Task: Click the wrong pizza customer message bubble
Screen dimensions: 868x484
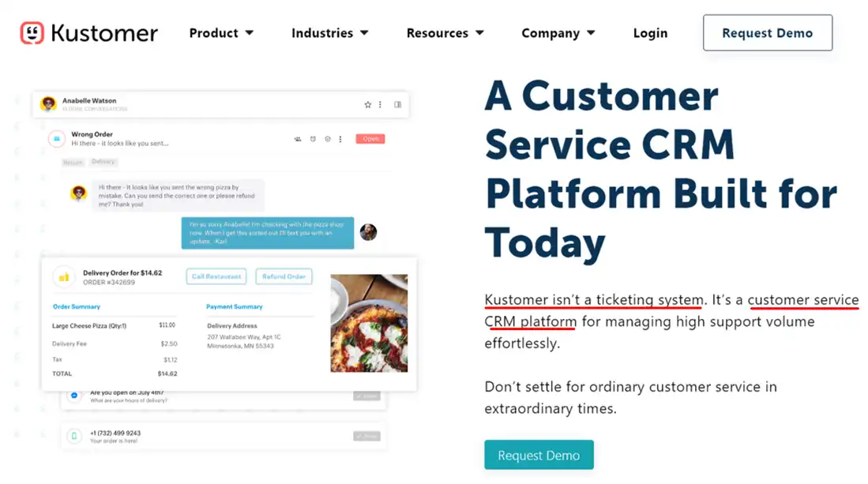Action: [178, 196]
